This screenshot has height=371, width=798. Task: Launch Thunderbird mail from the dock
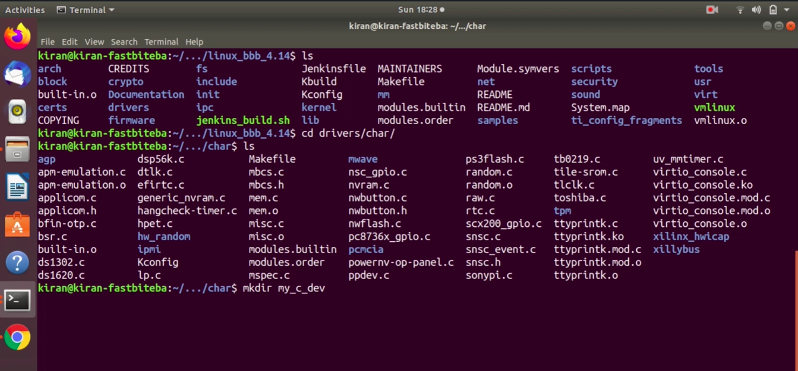pyautogui.click(x=17, y=74)
